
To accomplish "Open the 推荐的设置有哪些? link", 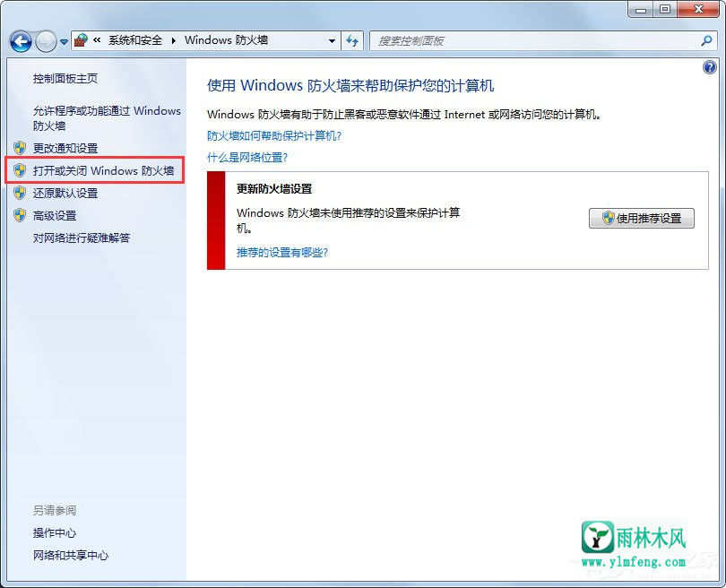I will [x=282, y=253].
